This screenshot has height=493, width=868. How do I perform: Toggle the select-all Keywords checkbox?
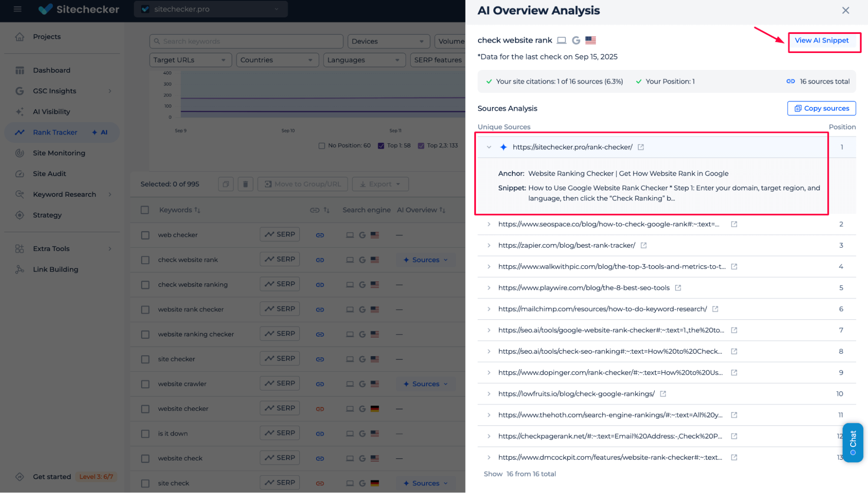point(145,210)
